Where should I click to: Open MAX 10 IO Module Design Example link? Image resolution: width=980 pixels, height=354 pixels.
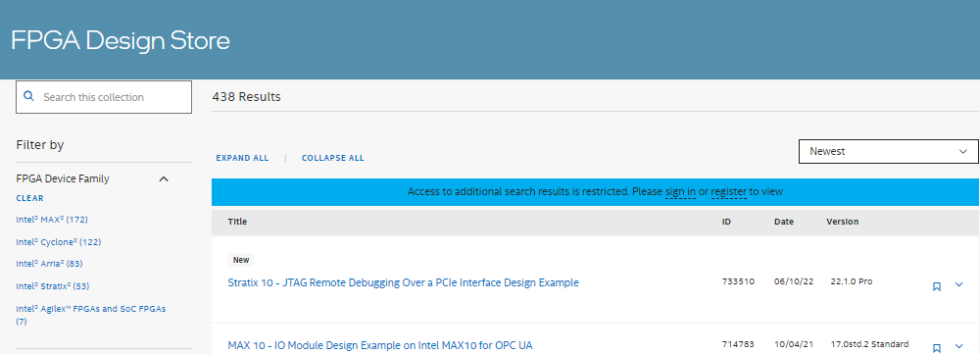(x=380, y=345)
